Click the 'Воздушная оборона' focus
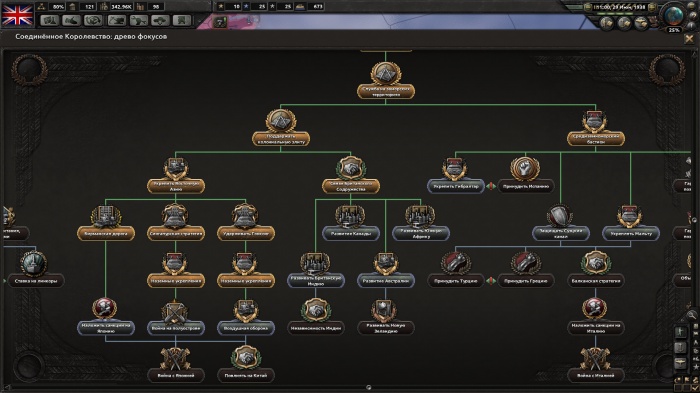 click(246, 328)
